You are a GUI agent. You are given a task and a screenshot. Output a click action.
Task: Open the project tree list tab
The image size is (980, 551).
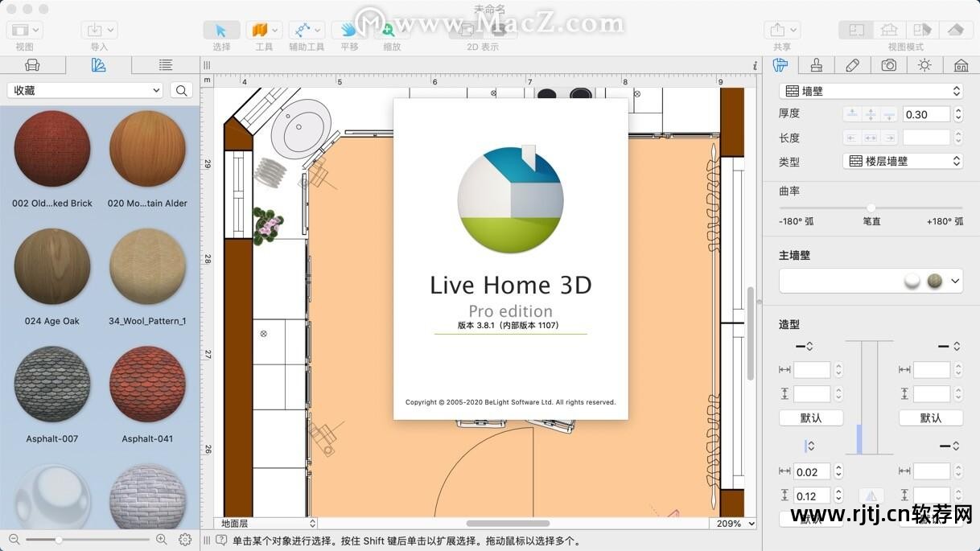pos(165,65)
